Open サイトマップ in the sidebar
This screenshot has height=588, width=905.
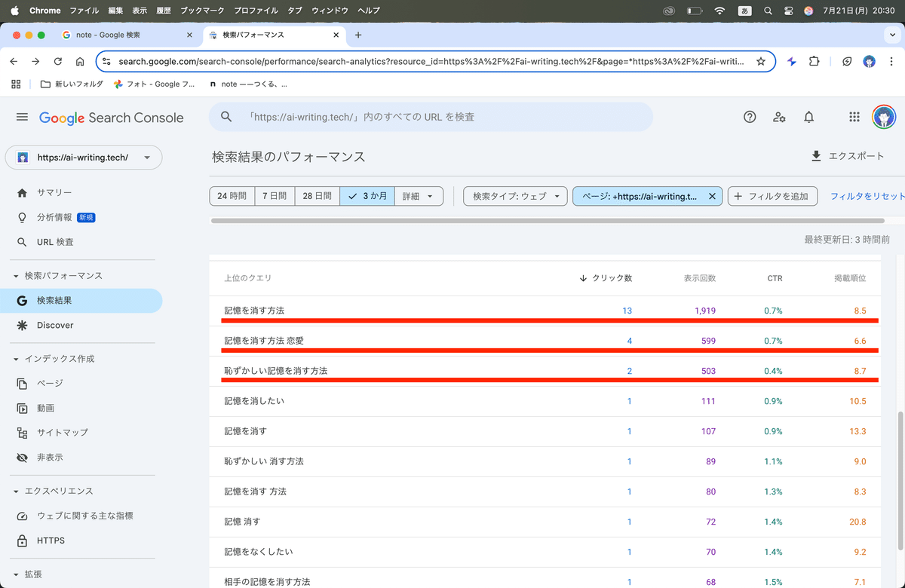coord(81,433)
